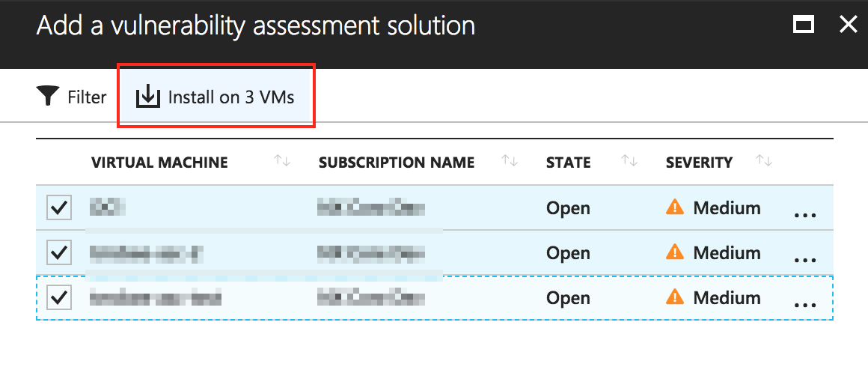
Task: Maximize the vulnerability assessment blade
Action: pos(804,25)
